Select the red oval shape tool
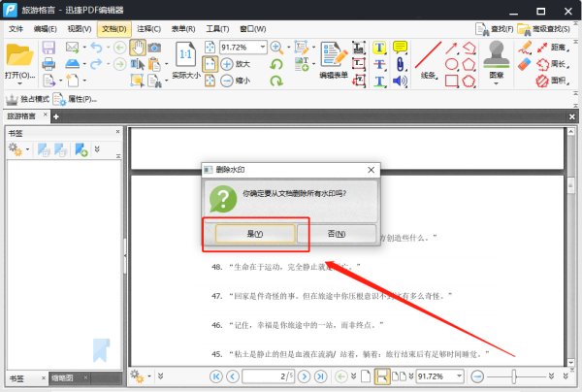Viewport: 582px width, 392px height. click(451, 64)
